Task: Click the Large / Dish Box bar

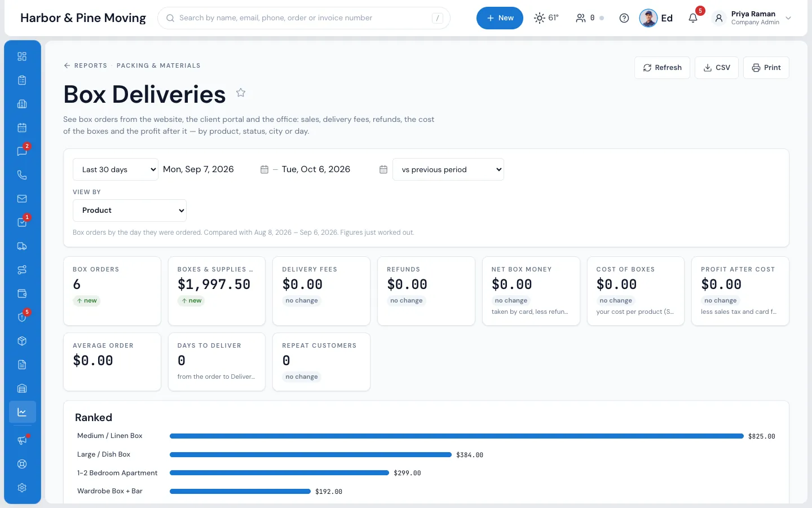Action: click(x=311, y=454)
